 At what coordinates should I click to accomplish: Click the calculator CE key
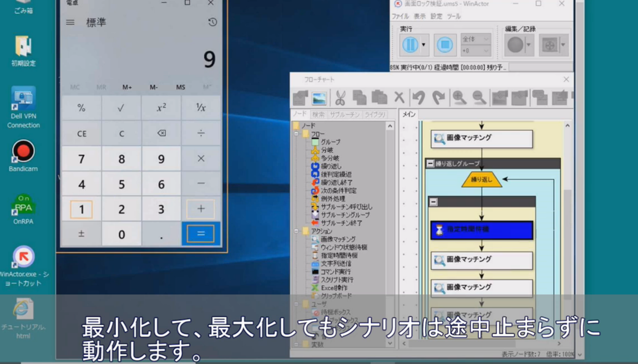[82, 134]
